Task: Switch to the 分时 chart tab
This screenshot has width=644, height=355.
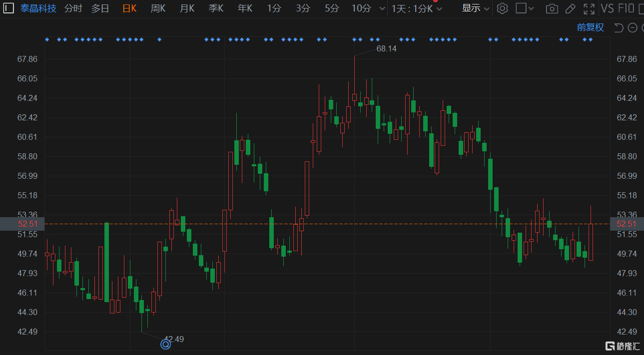Action: coord(73,8)
